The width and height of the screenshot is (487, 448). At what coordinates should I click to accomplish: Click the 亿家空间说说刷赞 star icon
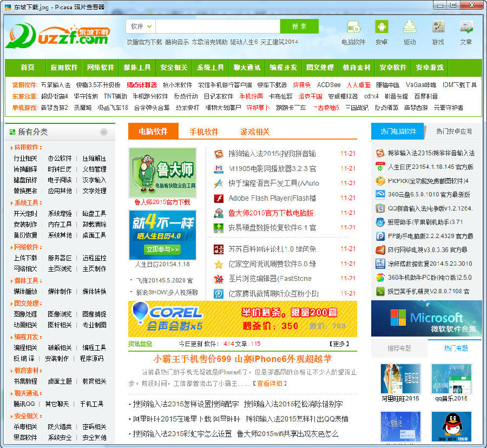tap(219, 264)
